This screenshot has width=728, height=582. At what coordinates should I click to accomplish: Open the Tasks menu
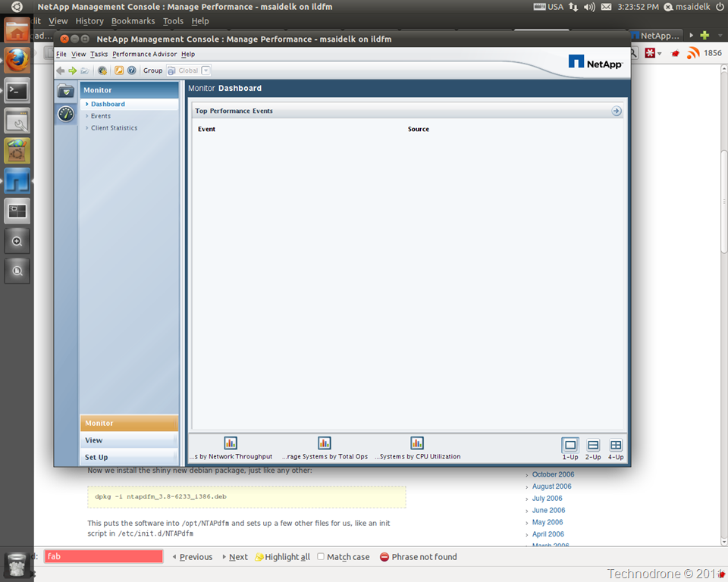(99, 55)
